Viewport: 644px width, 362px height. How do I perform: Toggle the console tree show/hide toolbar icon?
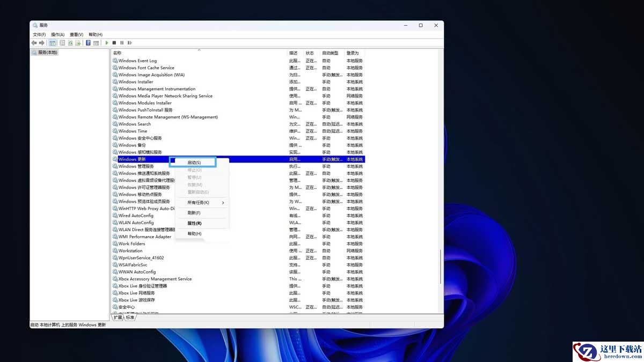click(x=53, y=43)
